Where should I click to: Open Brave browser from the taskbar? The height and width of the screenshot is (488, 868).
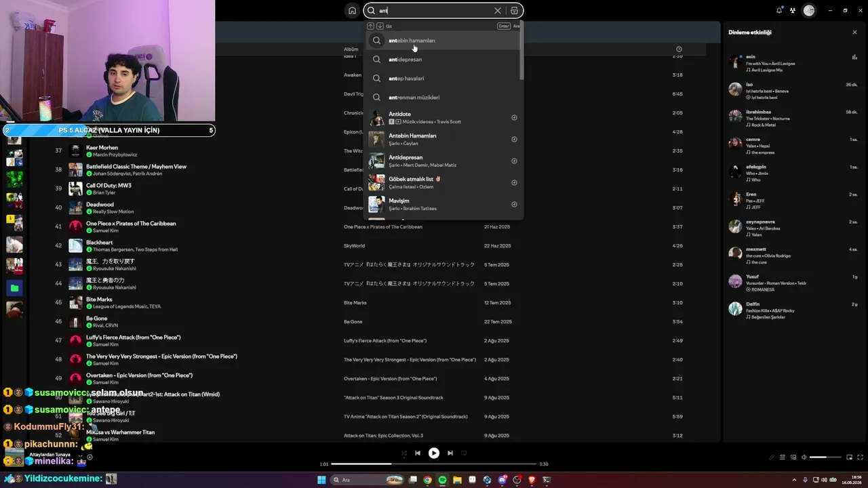(532, 480)
